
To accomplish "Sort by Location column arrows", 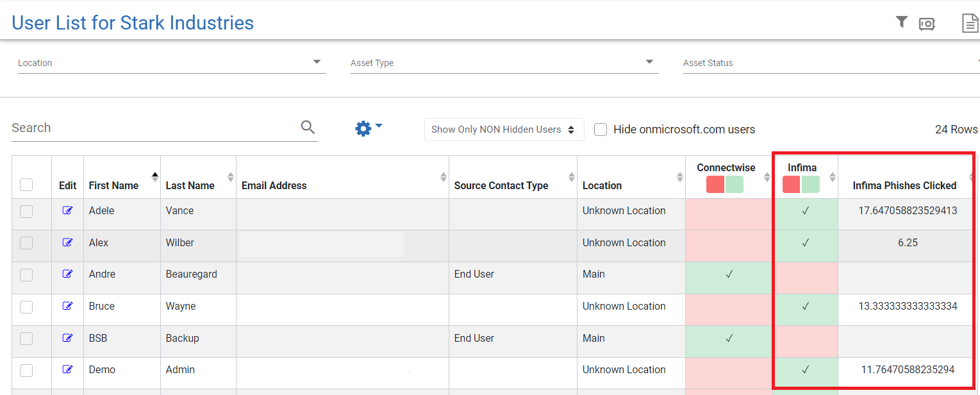I will pyautogui.click(x=680, y=177).
